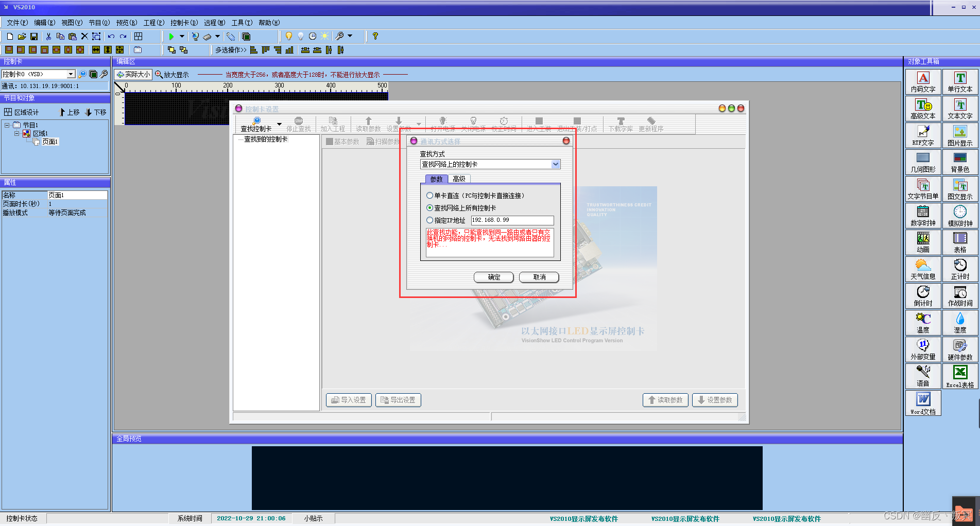The image size is (980, 526).
Task: Switch to the 高级 tab in dialog
Action: point(459,179)
